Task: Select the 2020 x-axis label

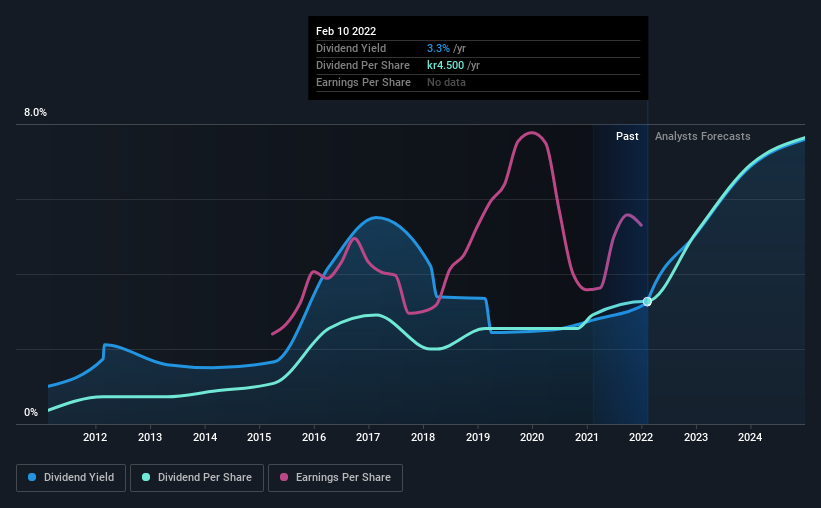Action: (532, 437)
